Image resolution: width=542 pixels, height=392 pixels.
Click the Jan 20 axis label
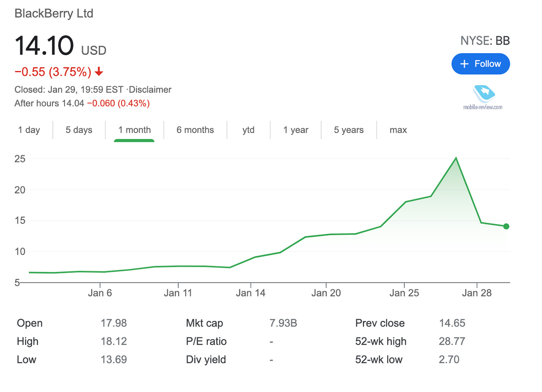coord(326,293)
